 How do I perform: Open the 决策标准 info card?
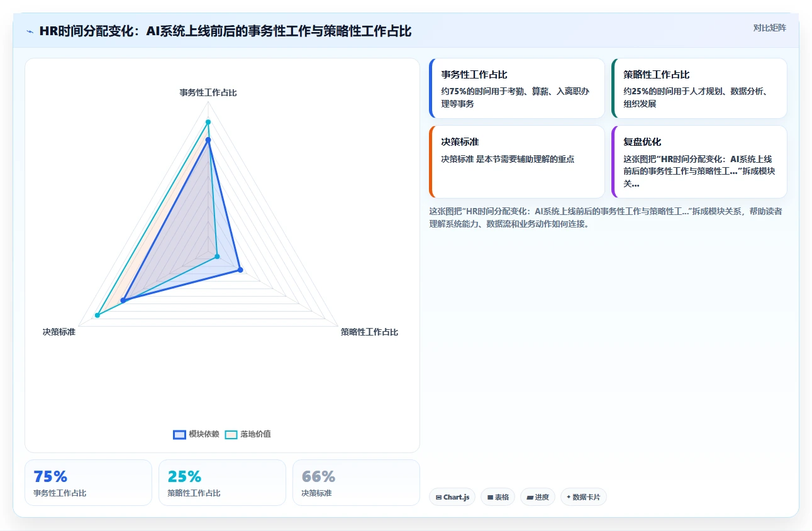(517, 162)
